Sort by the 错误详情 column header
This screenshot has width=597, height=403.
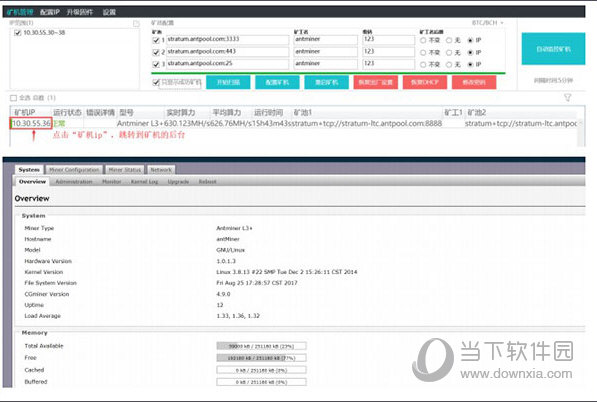point(100,112)
